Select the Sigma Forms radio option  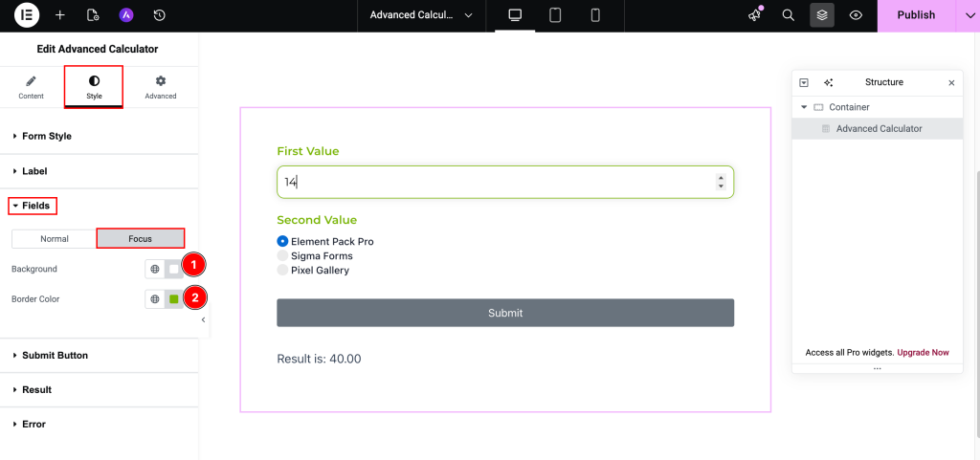pyautogui.click(x=282, y=256)
